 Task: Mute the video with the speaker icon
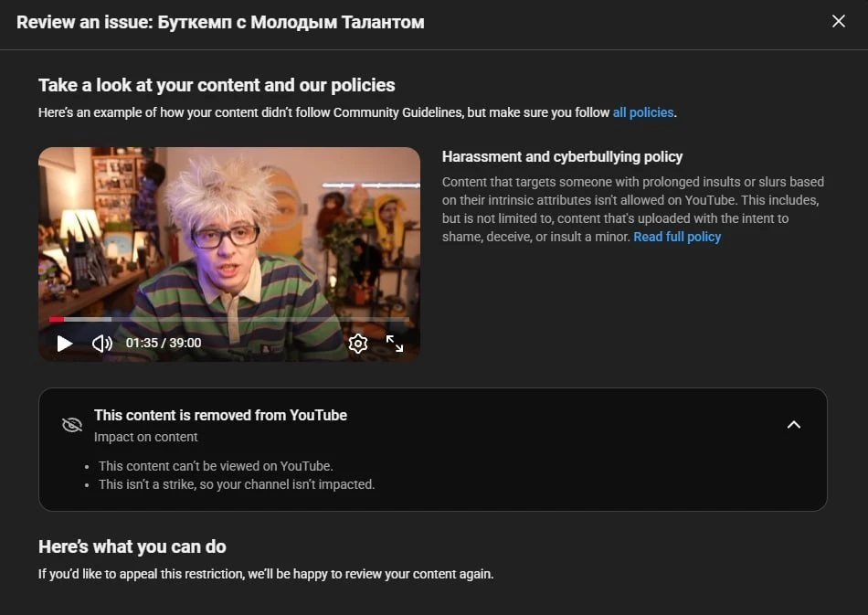coord(101,344)
